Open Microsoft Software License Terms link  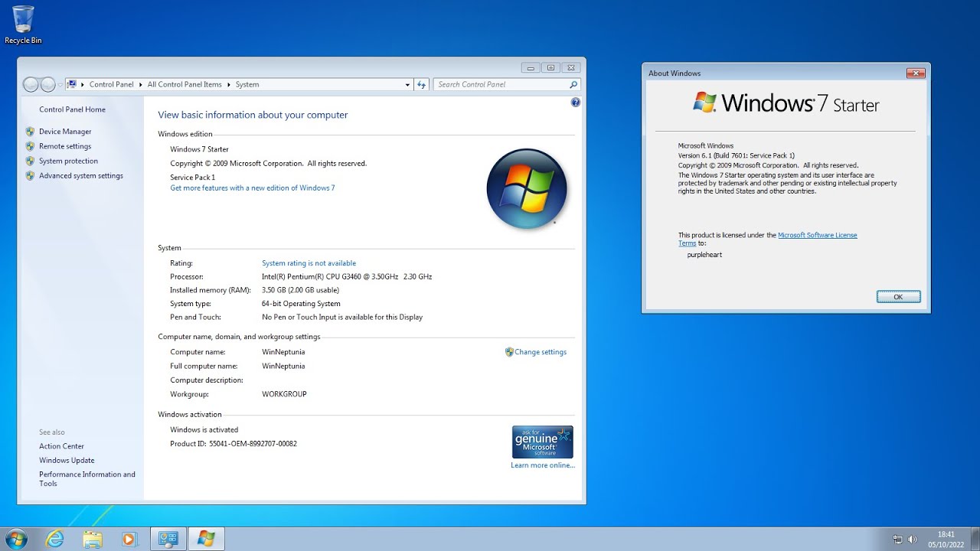tap(768, 239)
